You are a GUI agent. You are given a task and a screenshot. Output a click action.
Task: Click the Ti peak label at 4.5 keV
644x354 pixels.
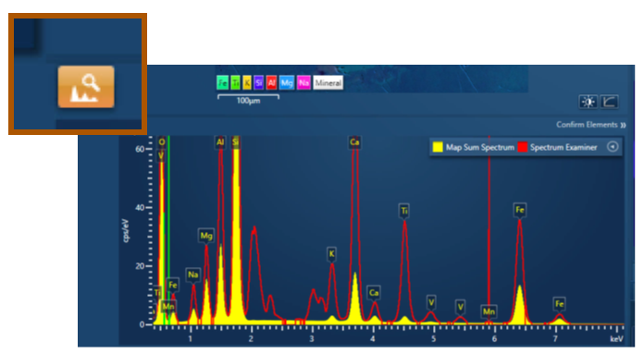[x=404, y=211]
